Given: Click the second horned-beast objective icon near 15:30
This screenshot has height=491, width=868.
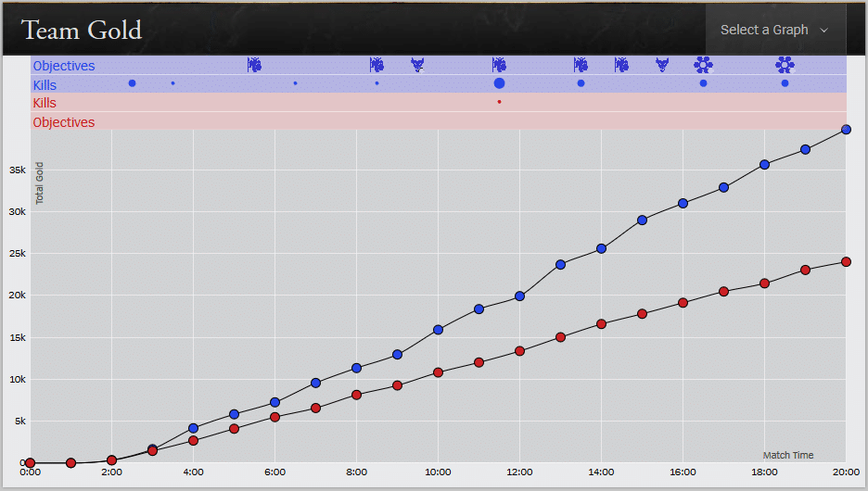Looking at the screenshot, I should click(662, 65).
